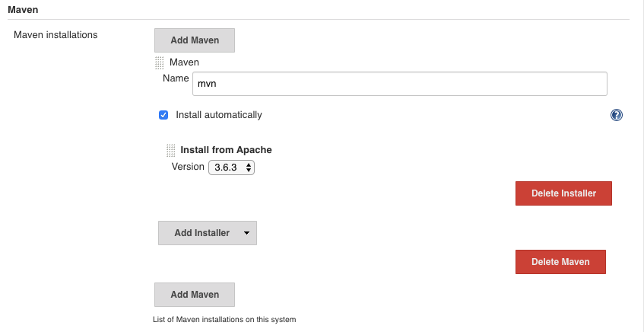Click drag handle beside Install from Apache
Image resolution: width=644 pixels, height=332 pixels.
click(170, 151)
